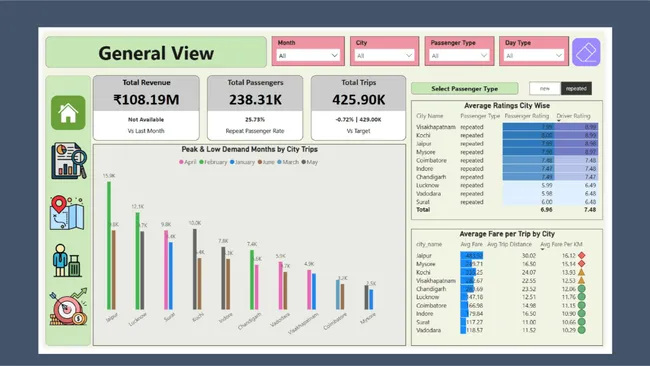
Task: Select March legend swatch in chart
Action: pos(279,162)
